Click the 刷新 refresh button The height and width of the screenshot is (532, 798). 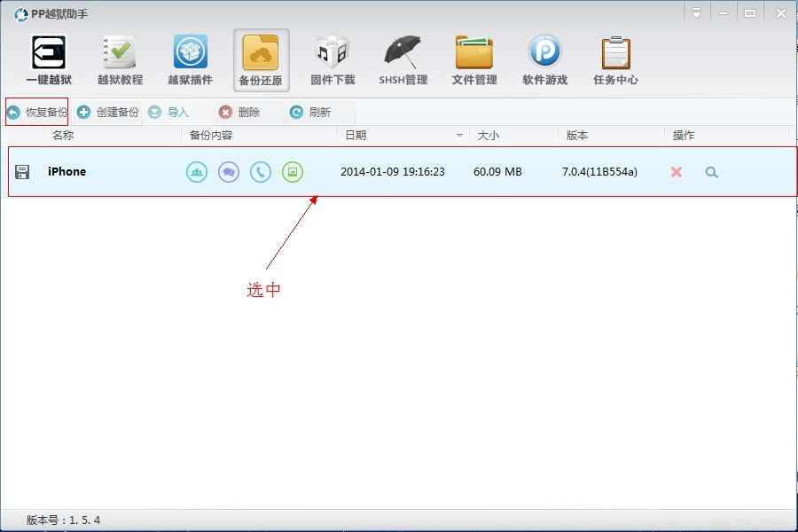pyautogui.click(x=310, y=112)
